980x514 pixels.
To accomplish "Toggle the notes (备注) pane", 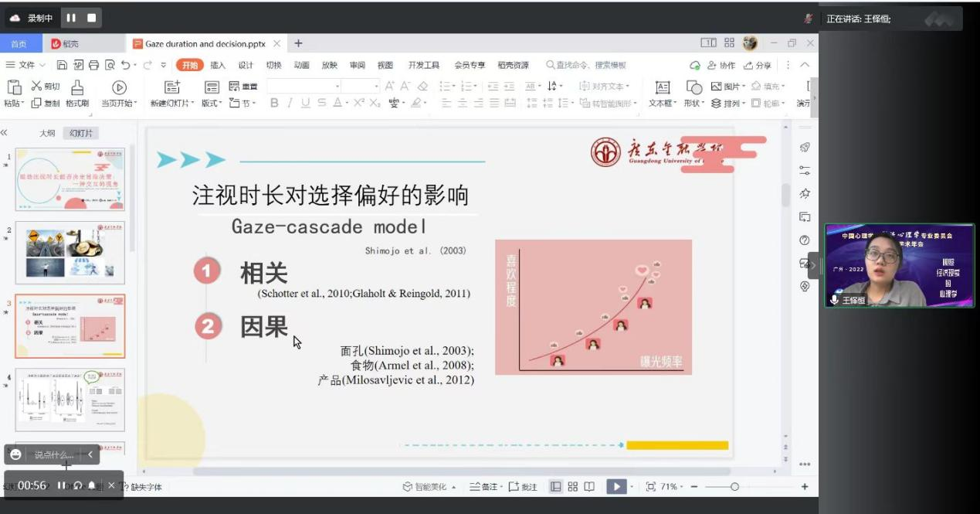I will (x=483, y=486).
